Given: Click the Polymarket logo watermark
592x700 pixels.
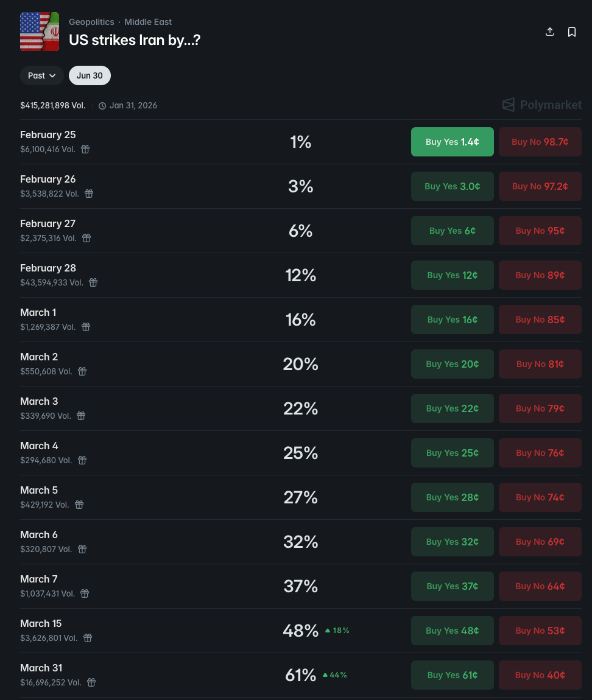Looking at the screenshot, I should click(541, 105).
